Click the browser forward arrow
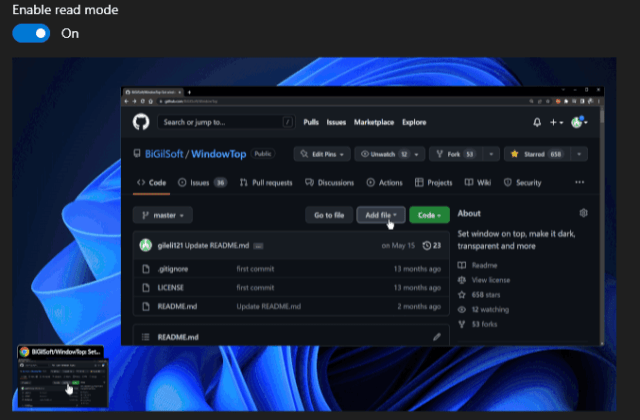The height and width of the screenshot is (420, 640). [x=134, y=101]
